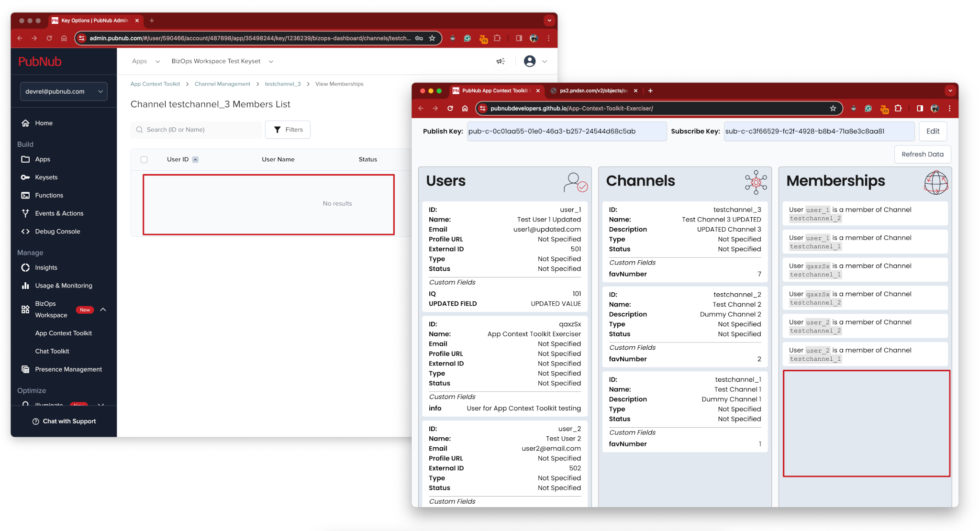Click the BizOps Workspace icon in sidebar
Image resolution: width=980 pixels, height=531 pixels.
[x=25, y=310]
